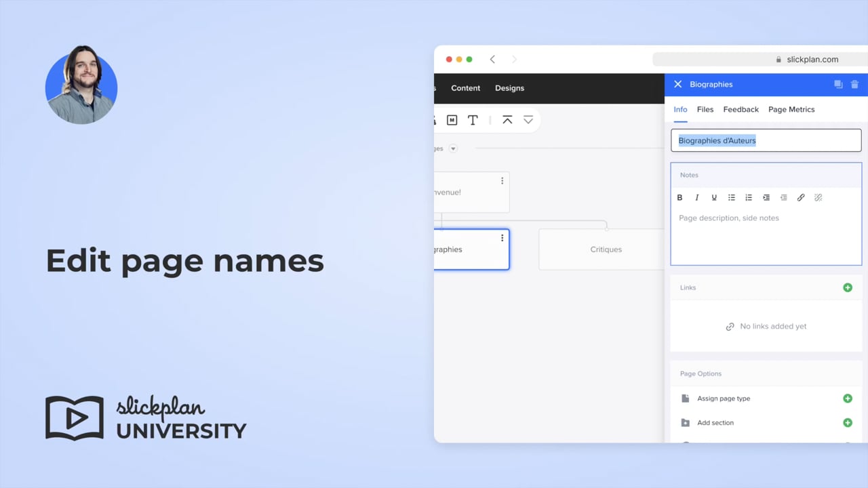The width and height of the screenshot is (868, 488).
Task: Click the collapse up arrow toolbar icon
Action: [x=507, y=120]
